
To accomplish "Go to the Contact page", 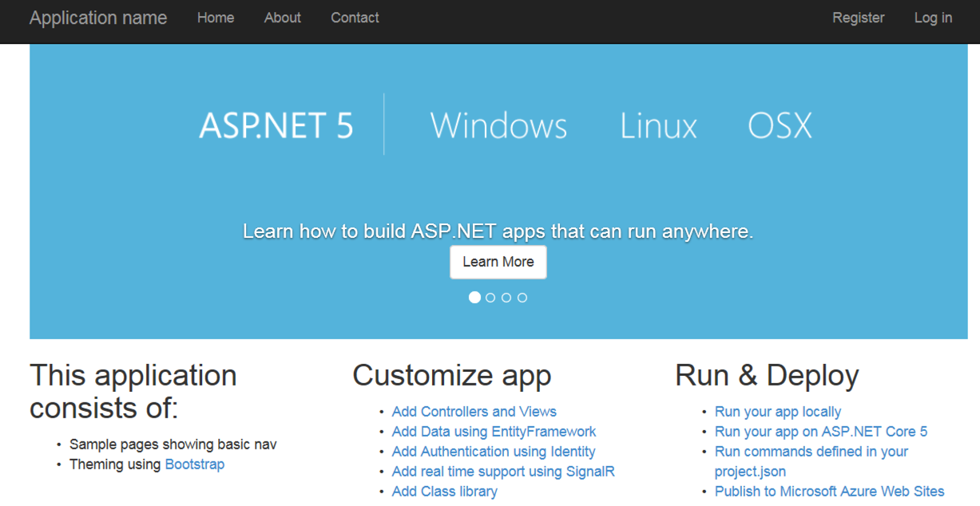I will (x=355, y=18).
